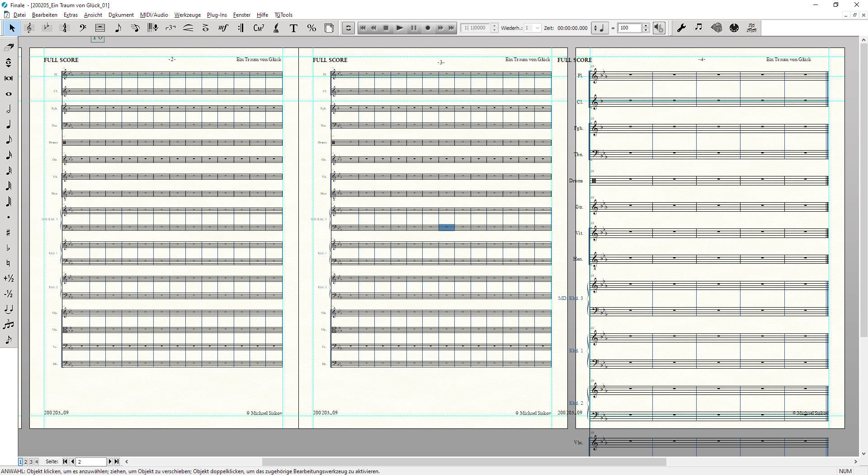Switch to layer 2 button

click(x=26, y=462)
